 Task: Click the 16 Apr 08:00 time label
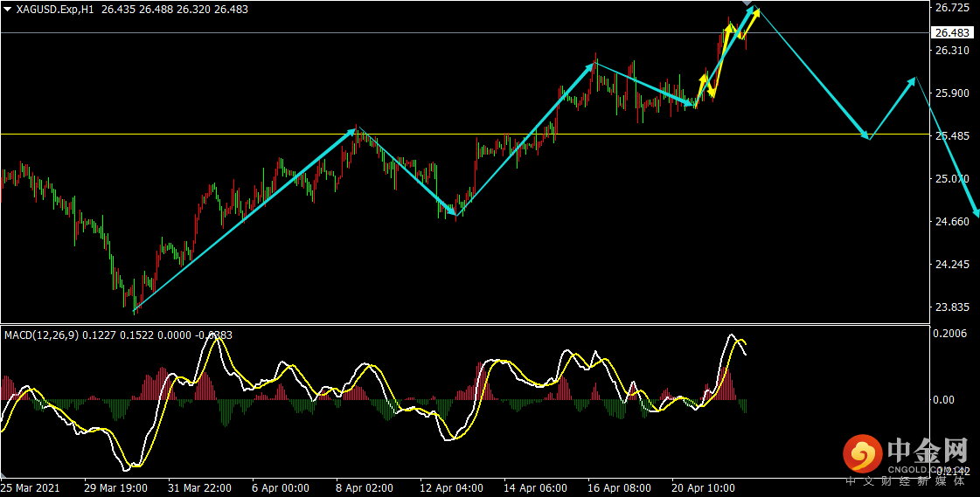click(x=620, y=488)
